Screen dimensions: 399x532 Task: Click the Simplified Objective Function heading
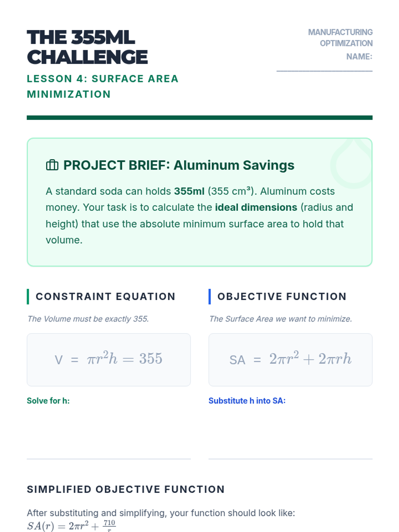pos(126,489)
